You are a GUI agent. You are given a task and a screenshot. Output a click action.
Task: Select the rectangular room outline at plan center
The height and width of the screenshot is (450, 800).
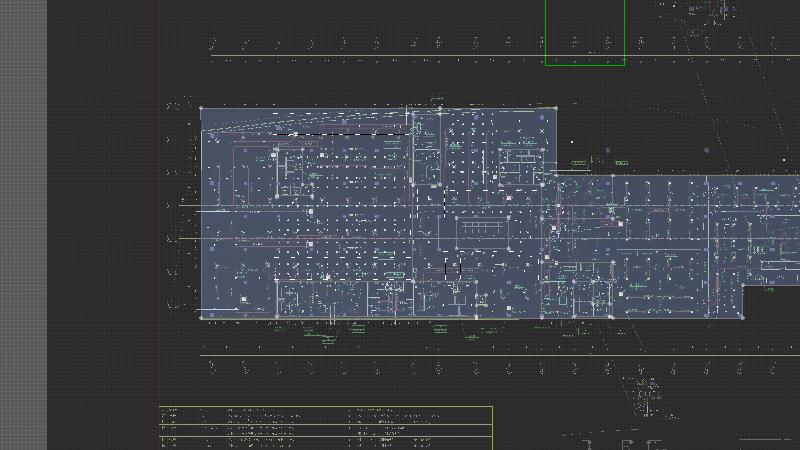coord(483,230)
